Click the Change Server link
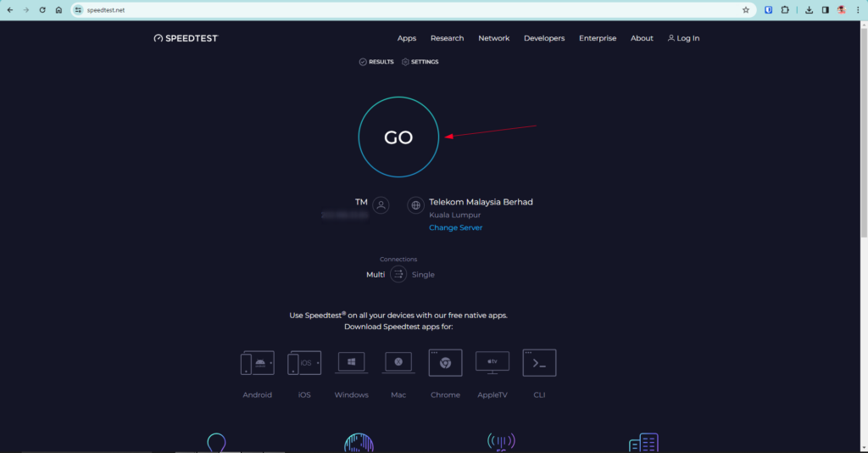The image size is (868, 453). 455,227
